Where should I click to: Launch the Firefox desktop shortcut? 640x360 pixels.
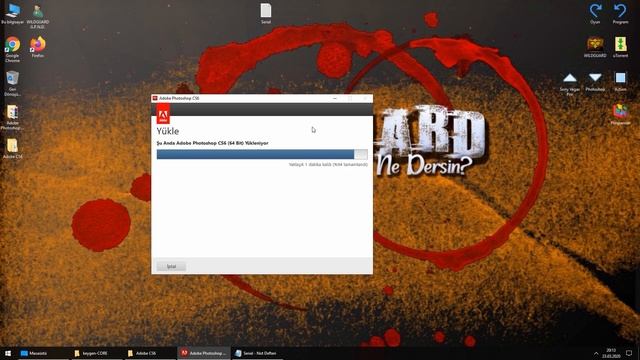[38, 47]
